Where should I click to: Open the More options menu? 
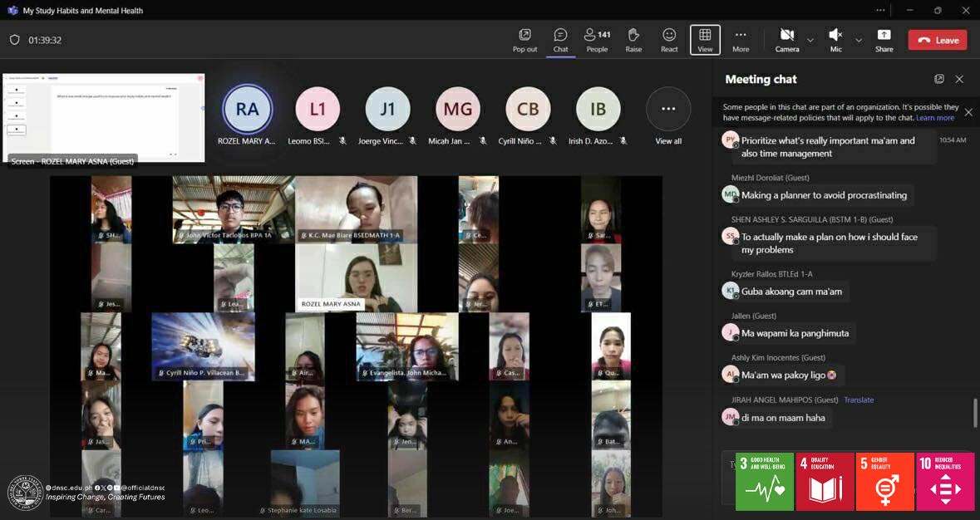click(741, 39)
